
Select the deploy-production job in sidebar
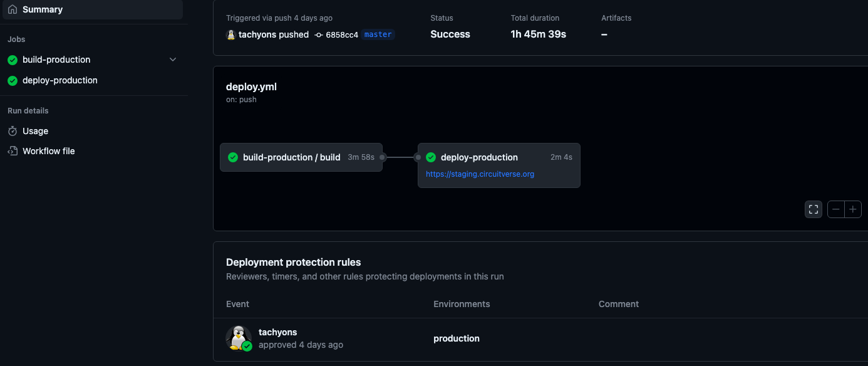pos(60,80)
